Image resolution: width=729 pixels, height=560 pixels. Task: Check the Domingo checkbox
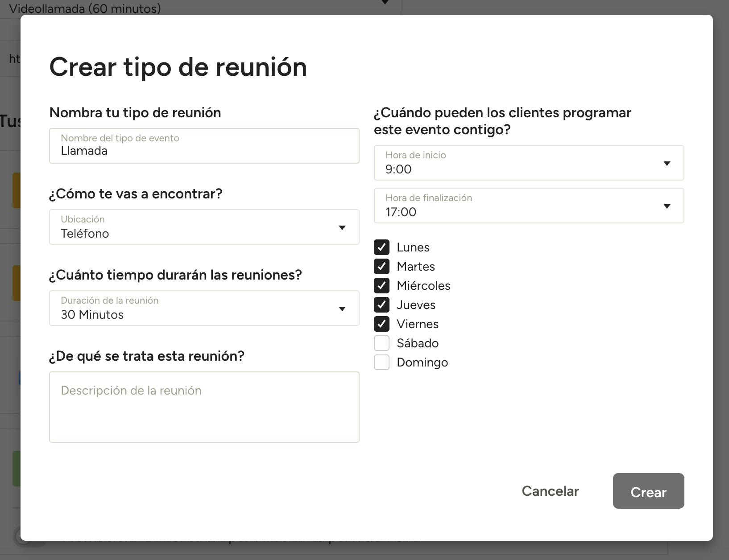click(x=381, y=362)
